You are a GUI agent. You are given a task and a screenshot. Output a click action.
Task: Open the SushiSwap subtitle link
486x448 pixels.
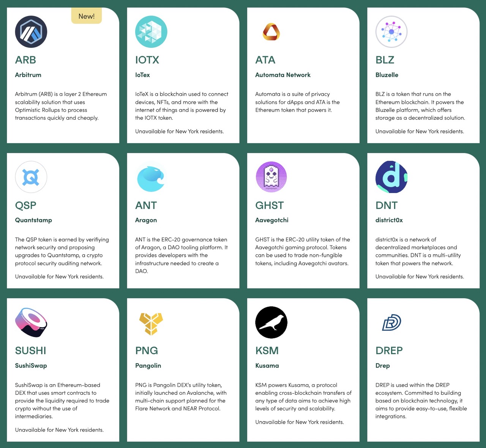point(31,366)
